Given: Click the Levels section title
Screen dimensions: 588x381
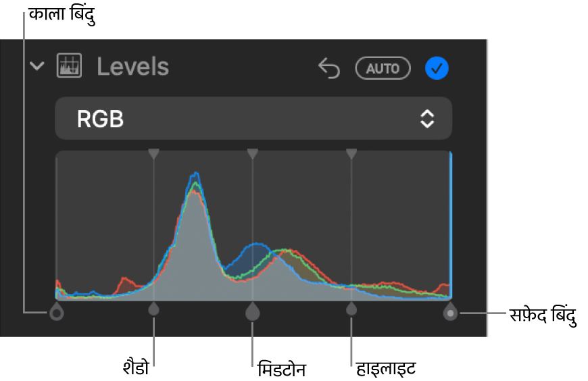Looking at the screenshot, I should pyautogui.click(x=132, y=67).
